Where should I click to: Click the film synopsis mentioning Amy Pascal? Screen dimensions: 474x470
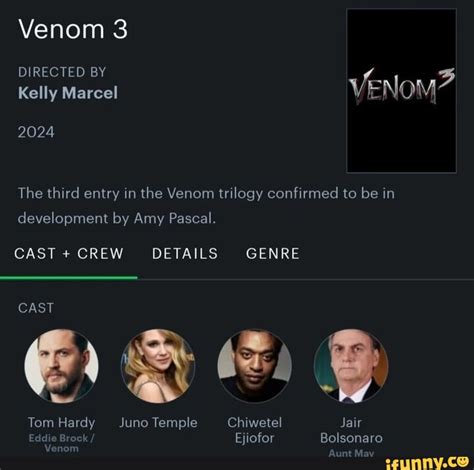pyautogui.click(x=206, y=206)
